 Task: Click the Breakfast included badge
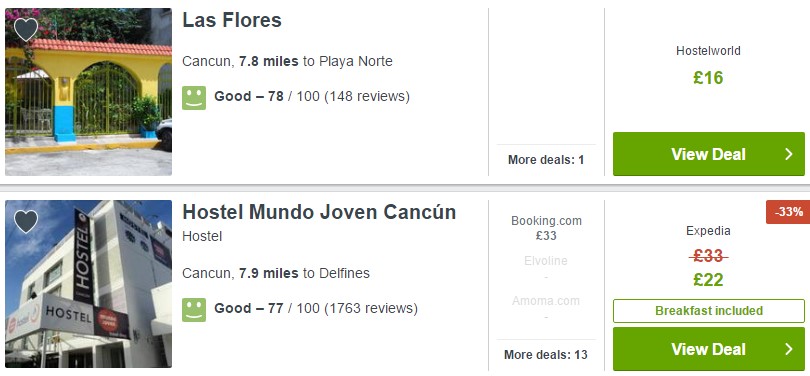pyautogui.click(x=709, y=311)
